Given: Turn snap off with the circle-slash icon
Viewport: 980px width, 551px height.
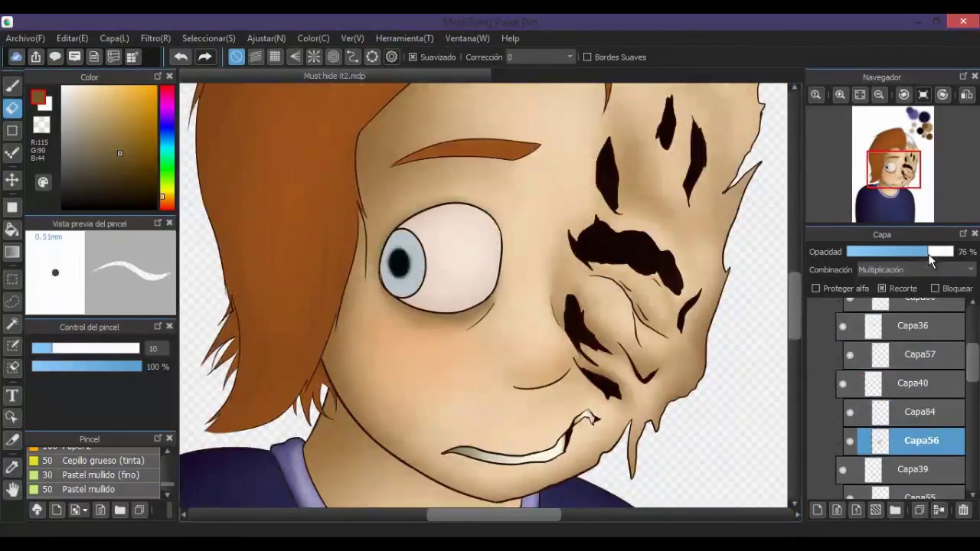Looking at the screenshot, I should tap(236, 57).
